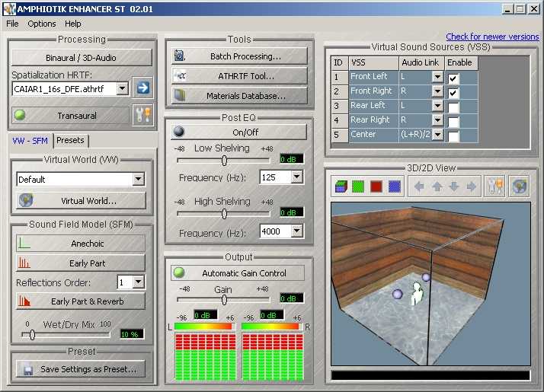Open the Options menu
544x392 pixels.
point(42,24)
